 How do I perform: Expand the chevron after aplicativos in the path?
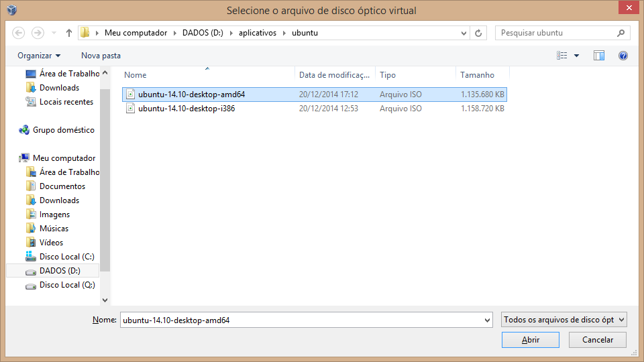pyautogui.click(x=284, y=33)
